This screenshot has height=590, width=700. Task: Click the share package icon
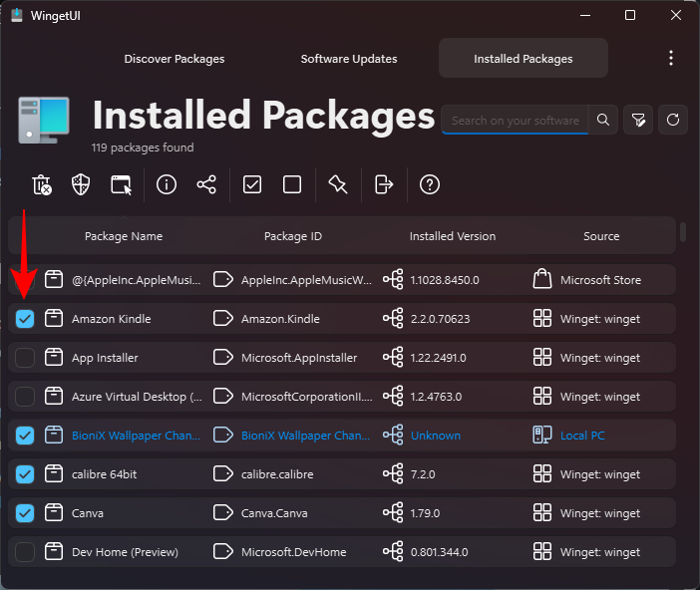pos(206,184)
